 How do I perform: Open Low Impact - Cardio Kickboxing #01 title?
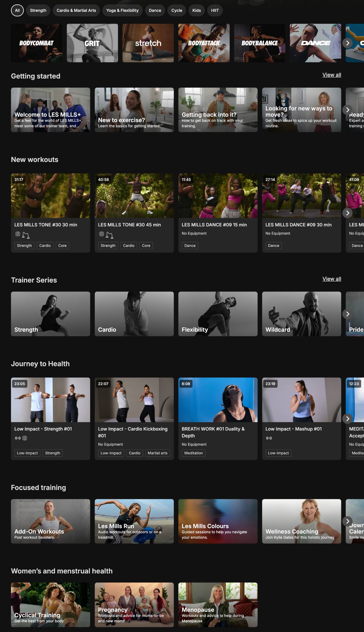[x=133, y=432]
